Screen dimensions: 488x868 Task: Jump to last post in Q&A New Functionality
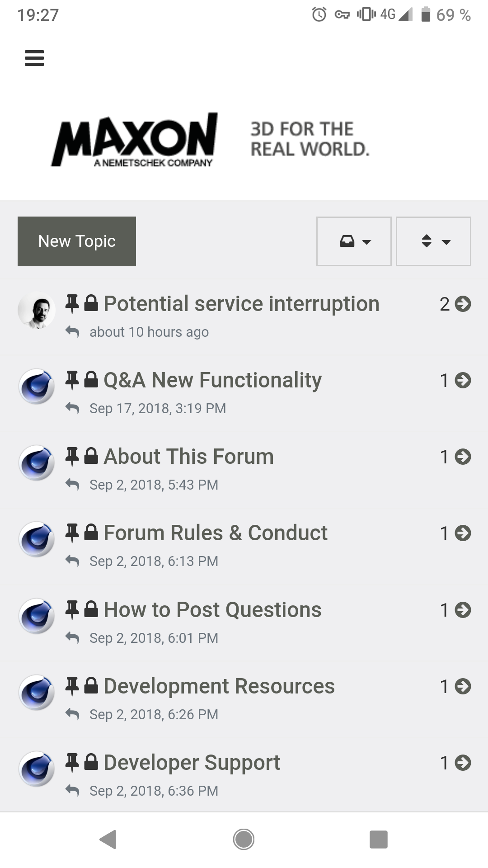coord(463,380)
